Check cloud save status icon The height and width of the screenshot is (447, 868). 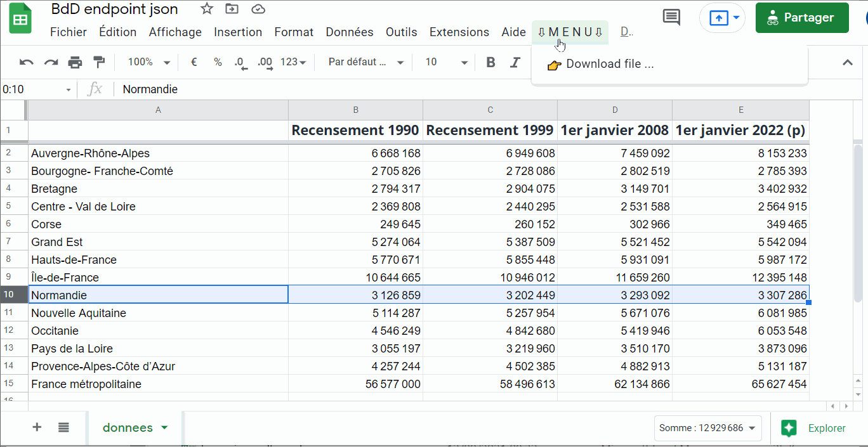pos(258,9)
